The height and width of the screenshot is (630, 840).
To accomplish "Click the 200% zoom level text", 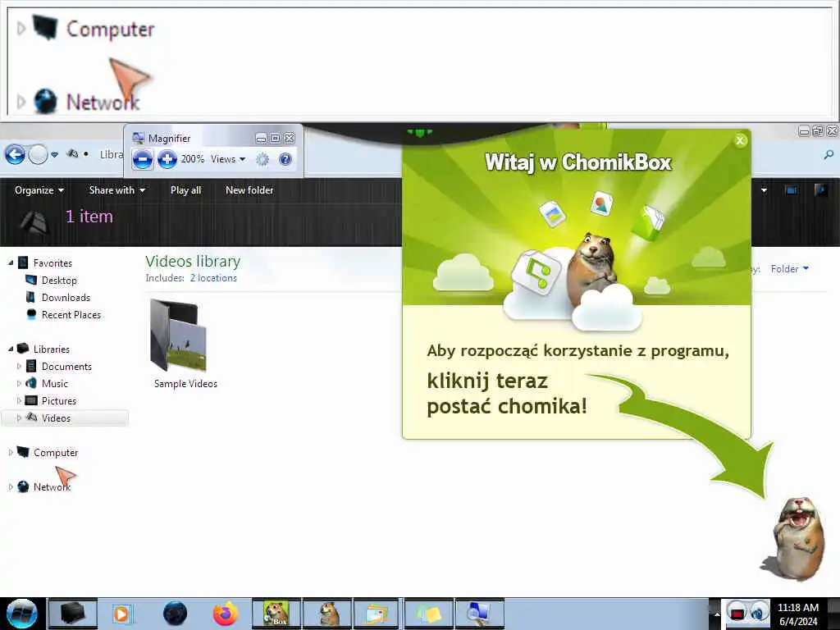I will 192,159.
